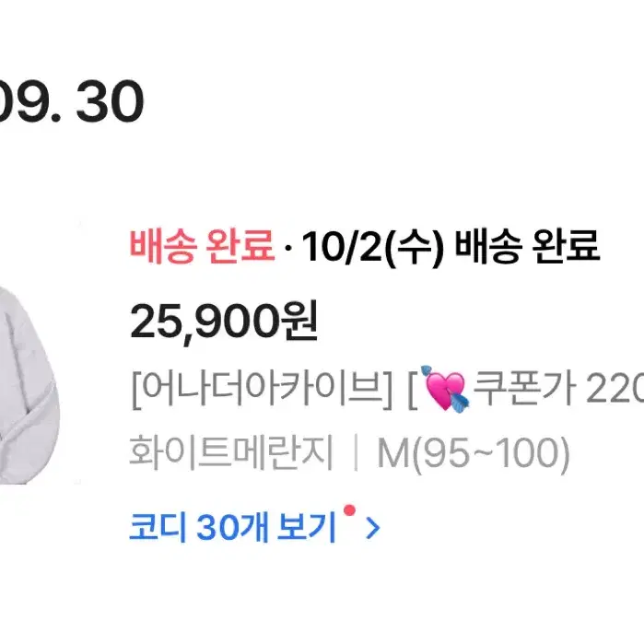Click the heart with arrow emoji
The height and width of the screenshot is (644, 644).
pos(445,388)
